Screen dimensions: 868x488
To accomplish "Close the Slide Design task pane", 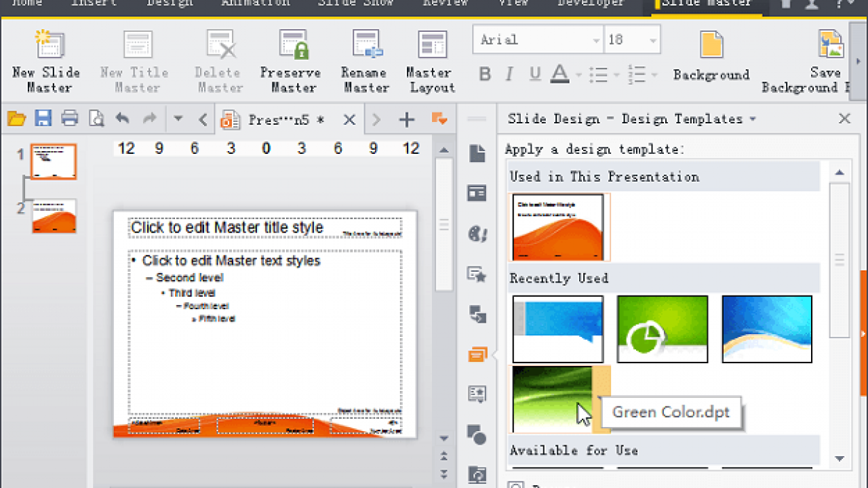I will [x=844, y=119].
